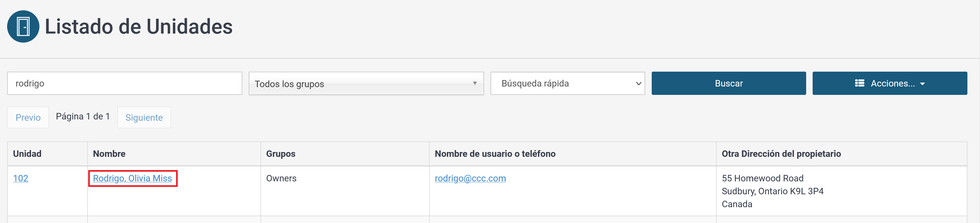
Task: Open the 'Búsqueda rápida' select box
Action: 568,83
